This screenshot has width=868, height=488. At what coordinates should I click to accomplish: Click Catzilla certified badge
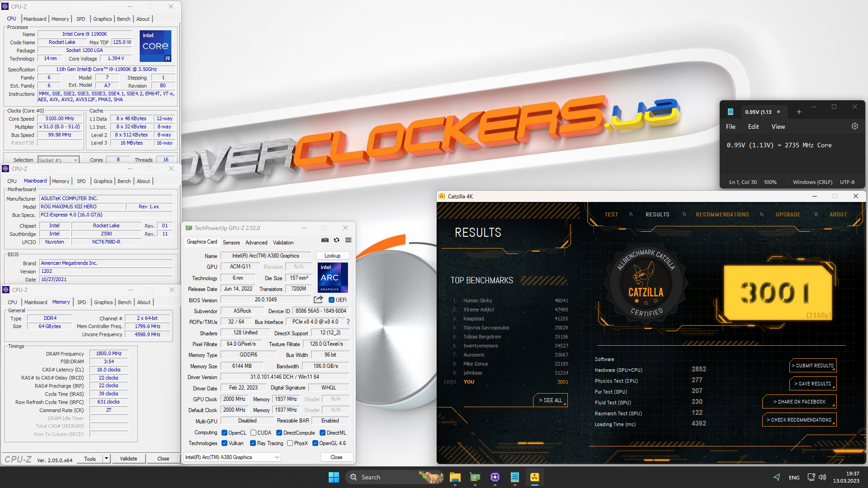(646, 283)
